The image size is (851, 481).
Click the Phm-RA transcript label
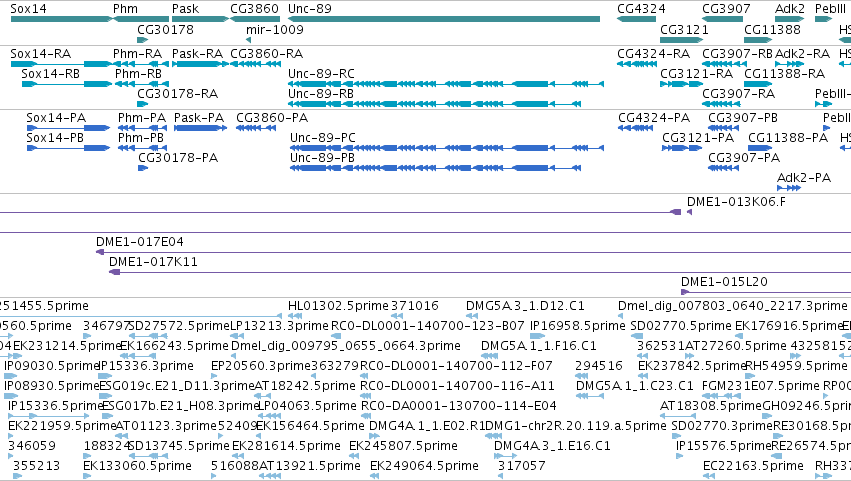point(137,54)
